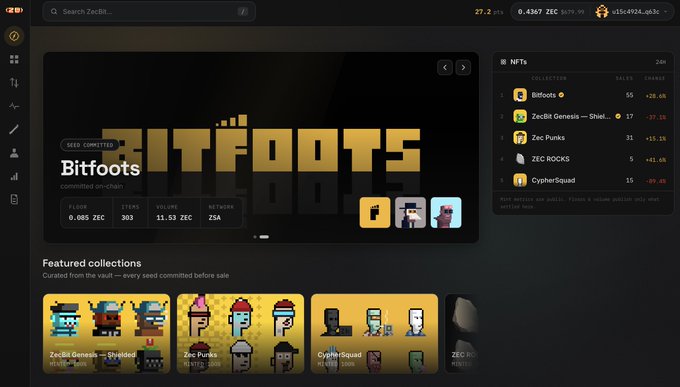
Task: Select the pen/create icon in sidebar
Action: [x=14, y=129]
